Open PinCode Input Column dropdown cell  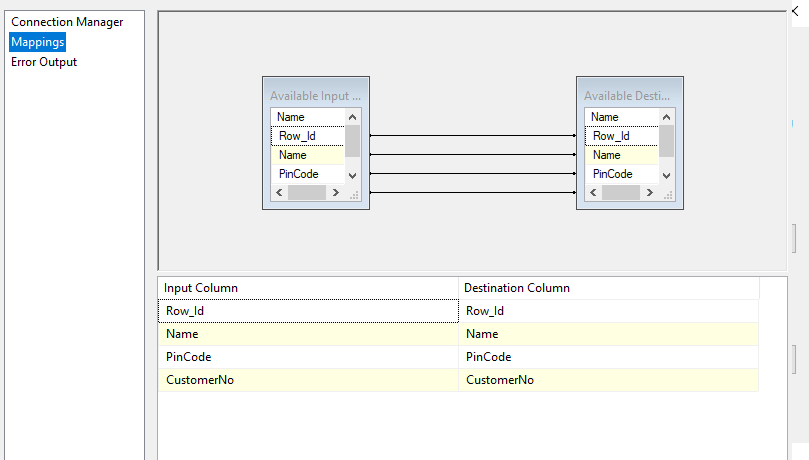click(307, 357)
